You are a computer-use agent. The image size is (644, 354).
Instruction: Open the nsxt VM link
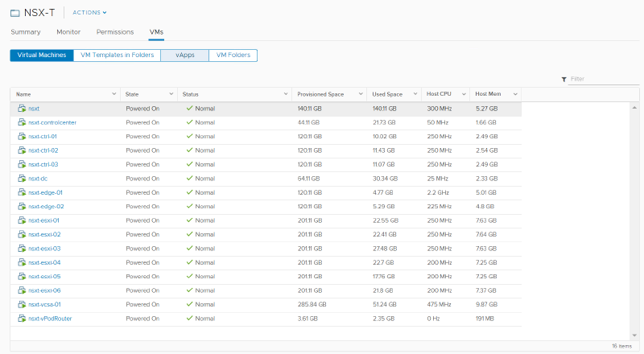(34, 109)
